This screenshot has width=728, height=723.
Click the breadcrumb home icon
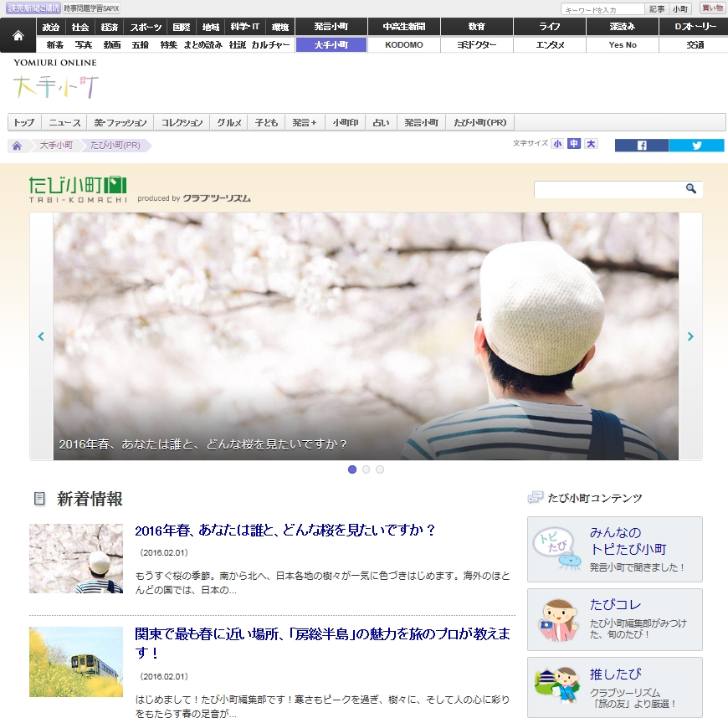[x=17, y=146]
